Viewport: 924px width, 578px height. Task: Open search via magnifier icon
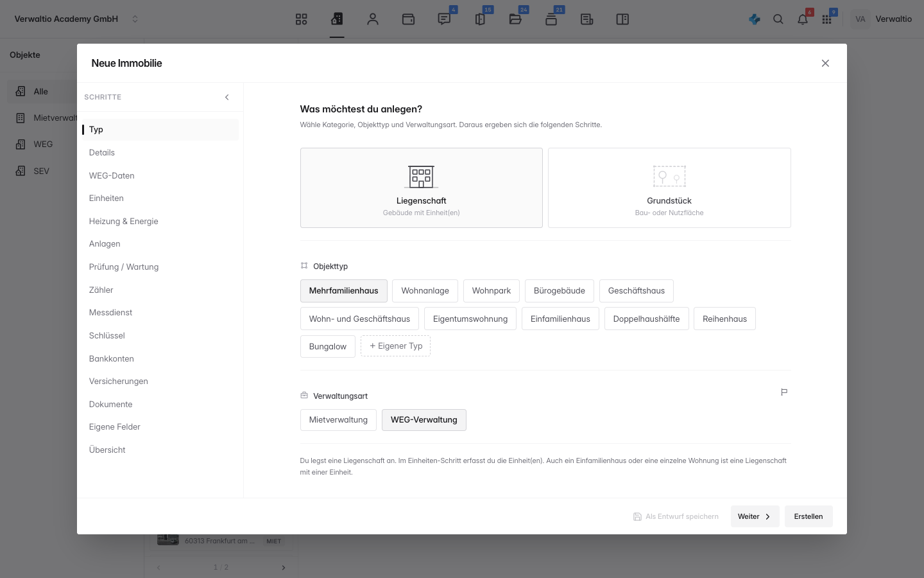point(778,19)
